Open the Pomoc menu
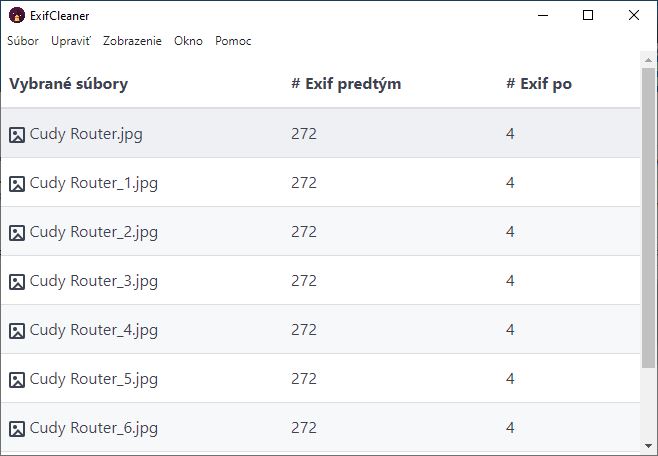This screenshot has width=658, height=456. (x=233, y=41)
